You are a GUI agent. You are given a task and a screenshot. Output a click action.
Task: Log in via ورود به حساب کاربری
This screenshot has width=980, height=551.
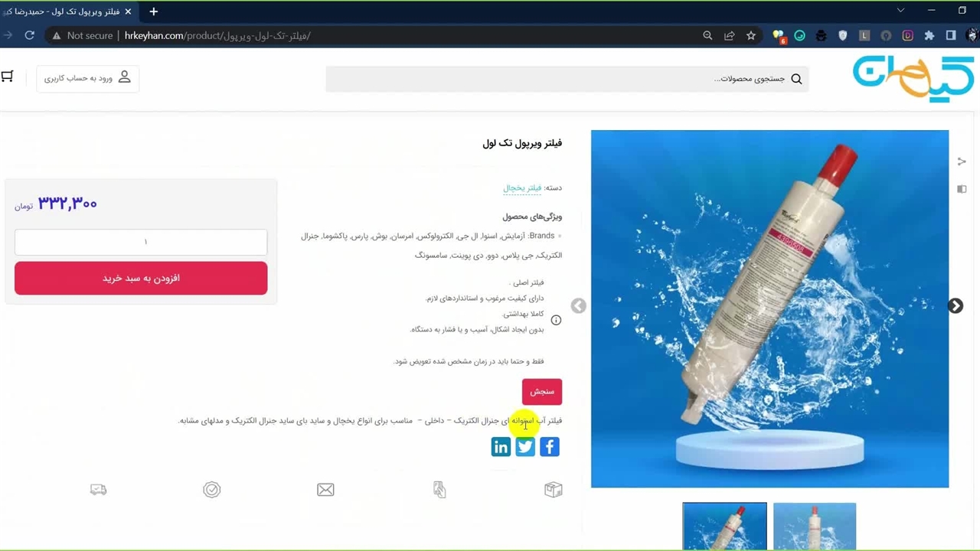pyautogui.click(x=87, y=78)
